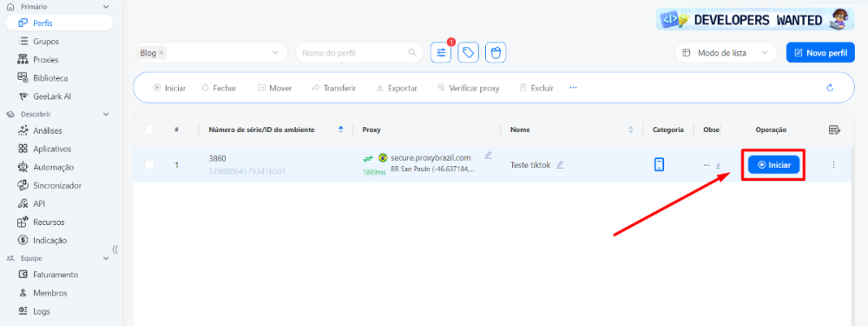
Task: Tick the checkbox for profile 3860
Action: click(149, 164)
